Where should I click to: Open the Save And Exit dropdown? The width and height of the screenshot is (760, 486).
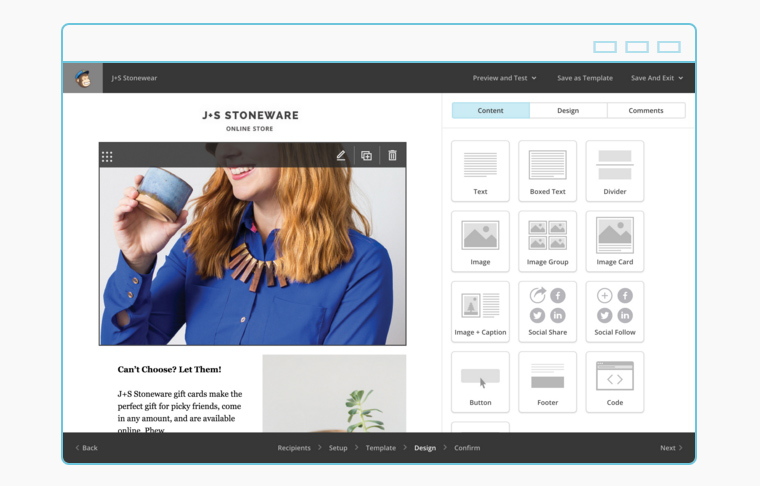657,78
